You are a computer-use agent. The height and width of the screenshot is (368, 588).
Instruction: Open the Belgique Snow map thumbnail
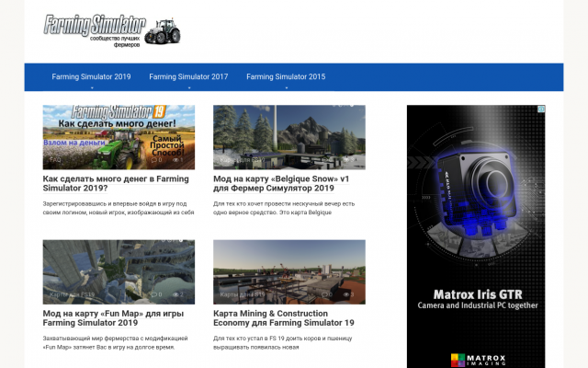(x=289, y=137)
